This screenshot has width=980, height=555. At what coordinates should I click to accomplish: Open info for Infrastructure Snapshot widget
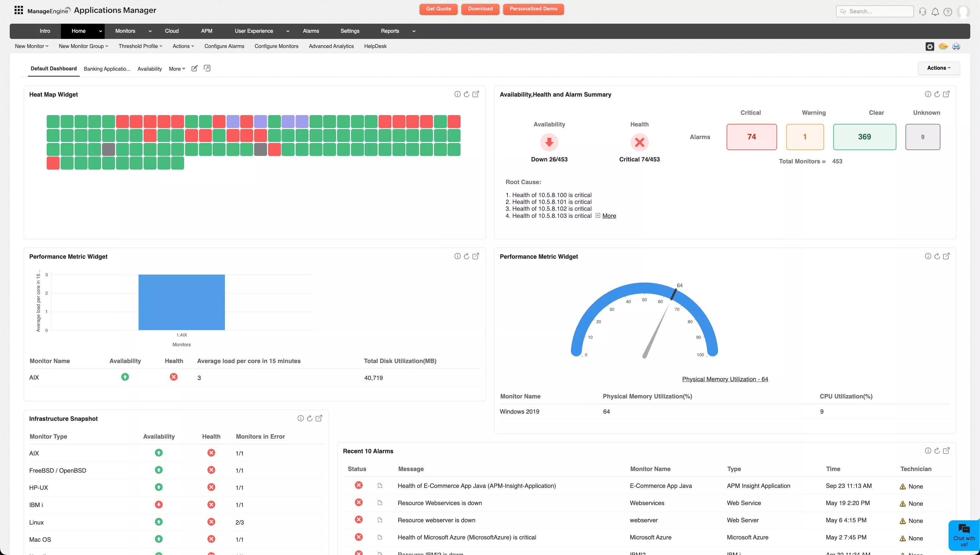tap(301, 418)
